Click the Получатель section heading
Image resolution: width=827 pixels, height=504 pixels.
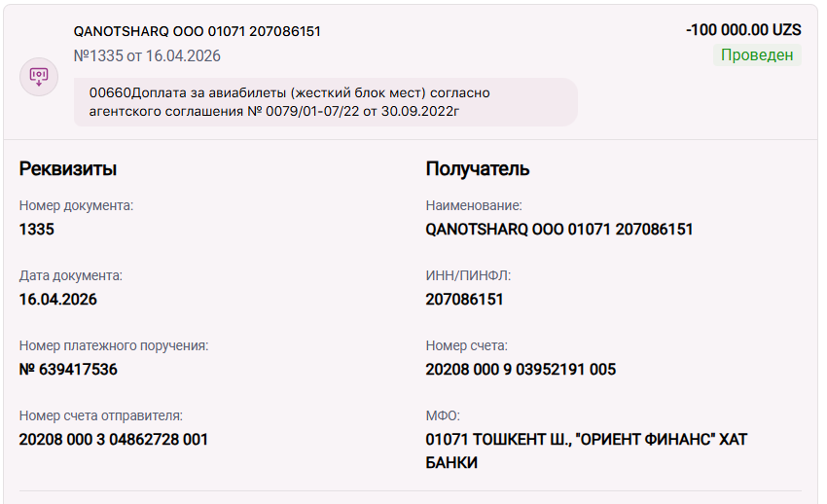(478, 168)
